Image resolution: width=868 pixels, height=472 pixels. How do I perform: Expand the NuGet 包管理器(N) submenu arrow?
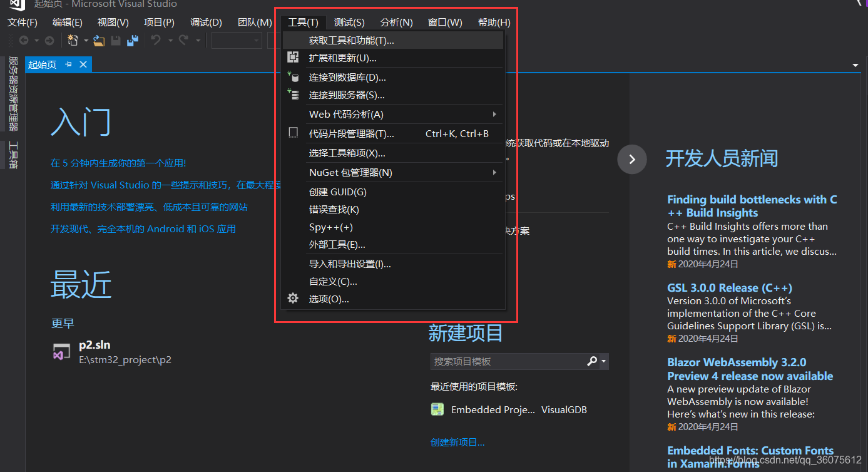494,172
